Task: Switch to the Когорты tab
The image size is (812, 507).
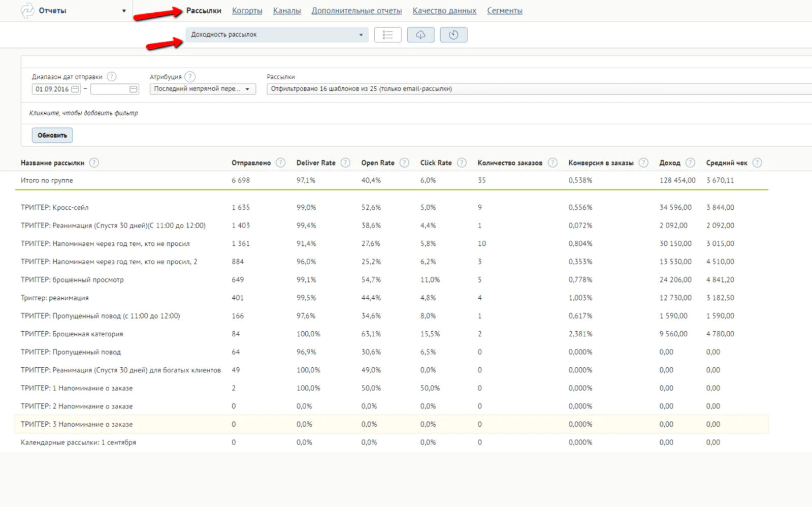Action: coord(247,11)
